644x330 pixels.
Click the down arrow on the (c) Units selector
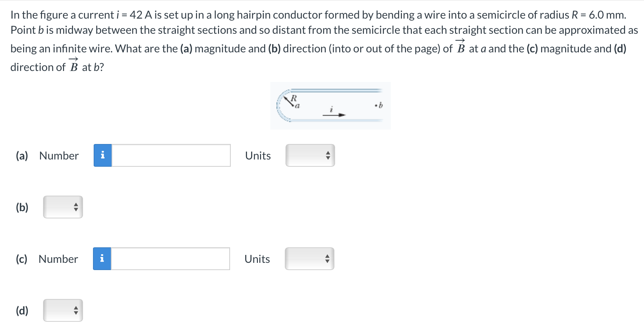pyautogui.click(x=327, y=261)
